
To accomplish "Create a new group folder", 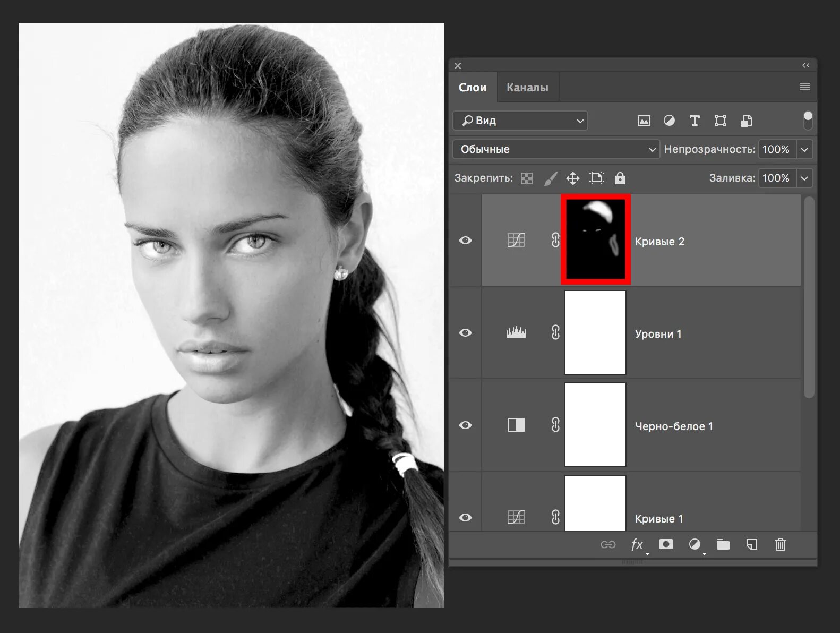I will click(723, 544).
